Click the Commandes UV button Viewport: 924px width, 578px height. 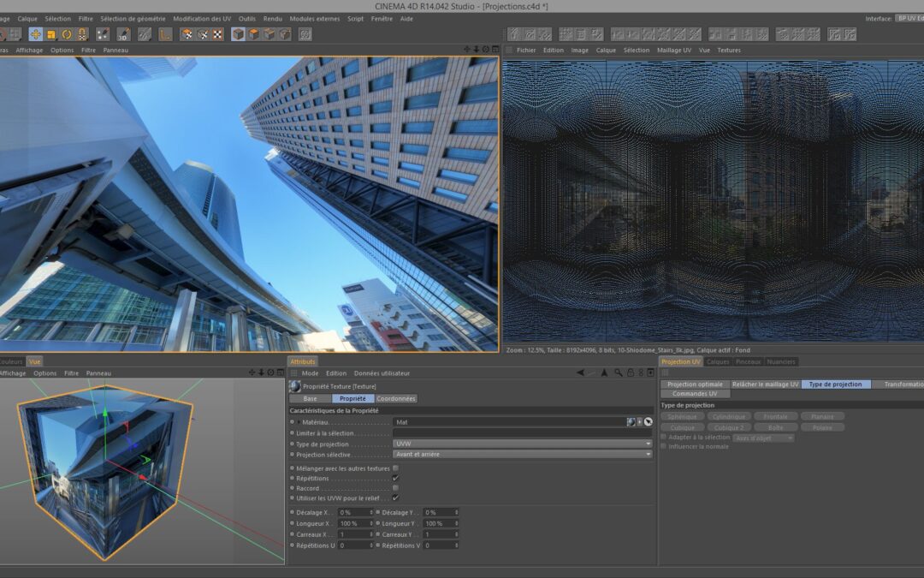click(x=695, y=394)
